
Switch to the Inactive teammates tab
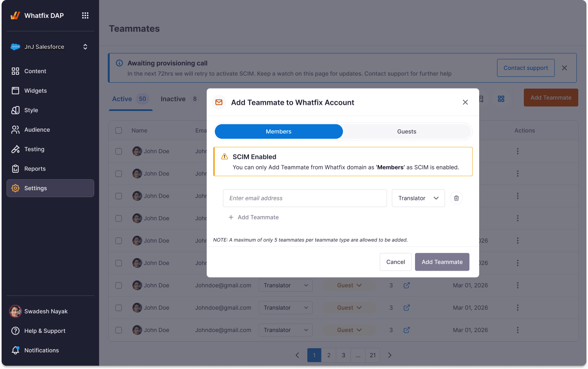[x=179, y=99]
